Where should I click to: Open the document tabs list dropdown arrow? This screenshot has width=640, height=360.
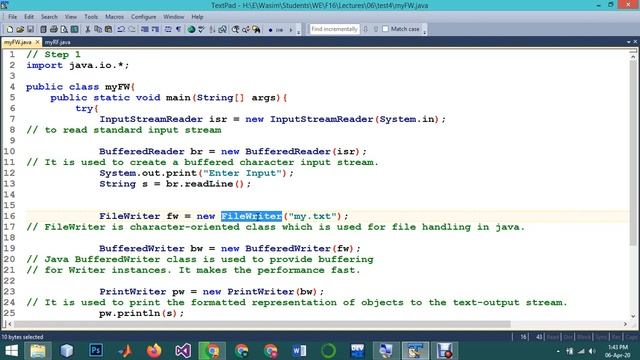click(629, 42)
